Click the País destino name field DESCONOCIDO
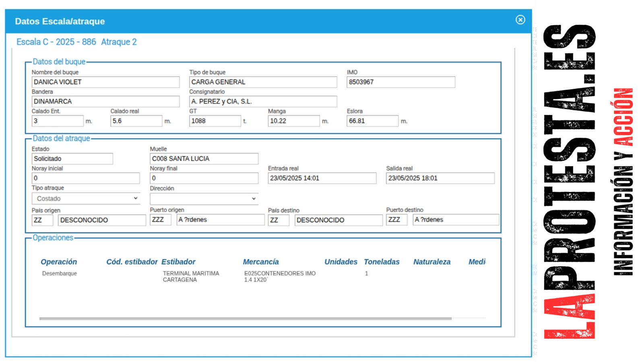 click(339, 220)
